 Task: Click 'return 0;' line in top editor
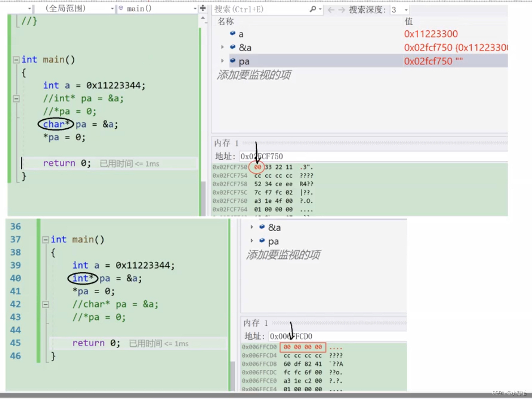point(67,163)
